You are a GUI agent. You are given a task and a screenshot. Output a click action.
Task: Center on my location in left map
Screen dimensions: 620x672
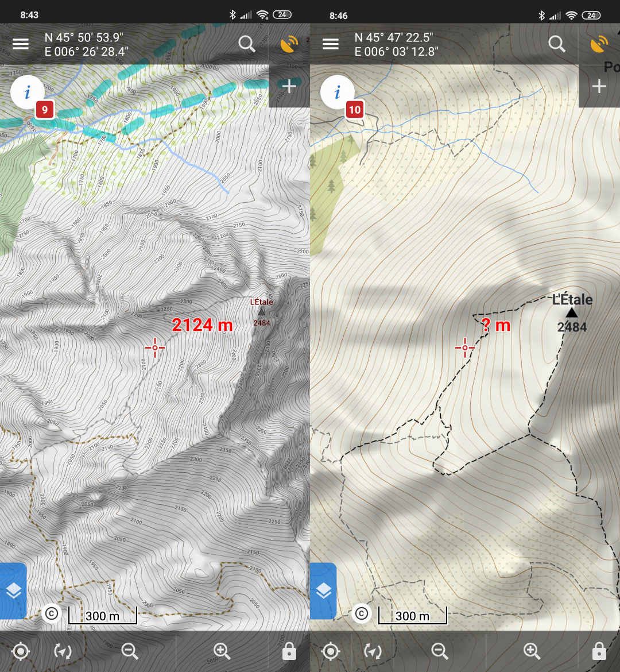(21, 651)
